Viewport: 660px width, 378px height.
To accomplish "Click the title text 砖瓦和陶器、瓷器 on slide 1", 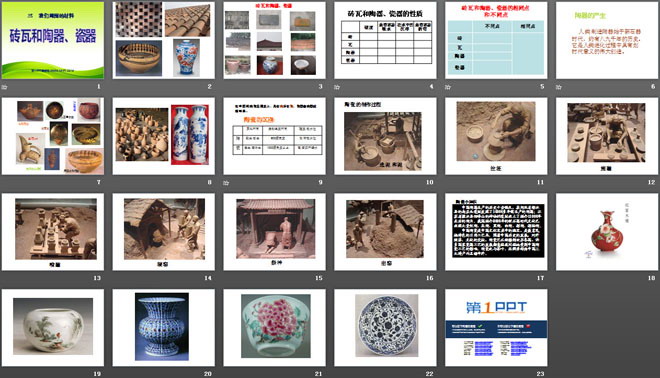I will (x=53, y=35).
